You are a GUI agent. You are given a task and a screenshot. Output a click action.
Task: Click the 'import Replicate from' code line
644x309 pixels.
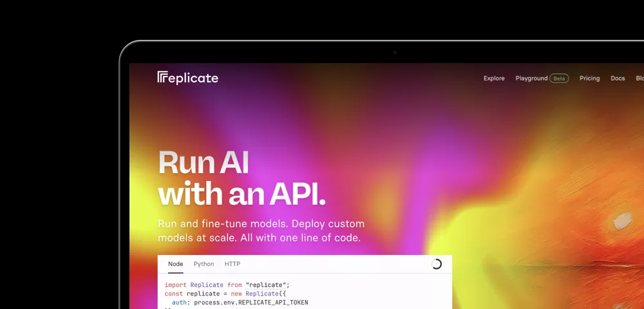tap(227, 285)
